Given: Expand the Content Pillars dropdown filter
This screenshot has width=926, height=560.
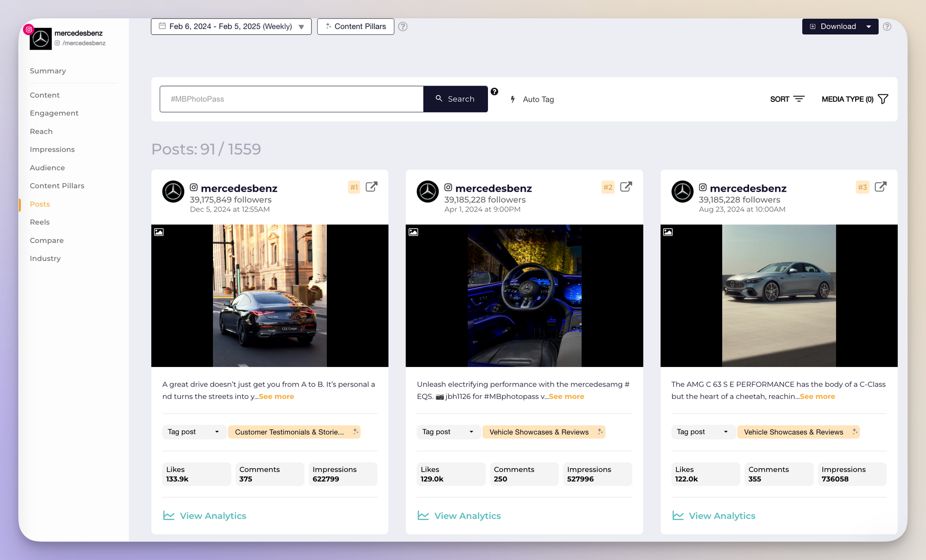Looking at the screenshot, I should coord(356,26).
